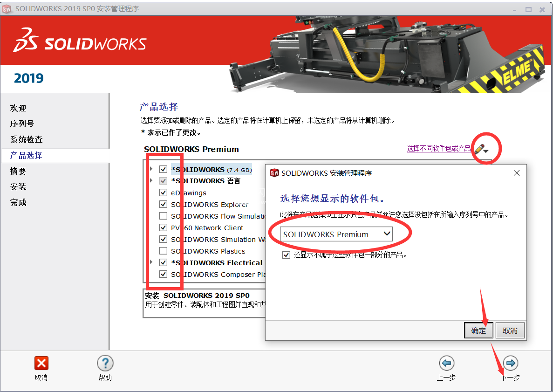Toggle the SOLIDWORKS Electrical checkbox
The height and width of the screenshot is (392, 553).
163,262
